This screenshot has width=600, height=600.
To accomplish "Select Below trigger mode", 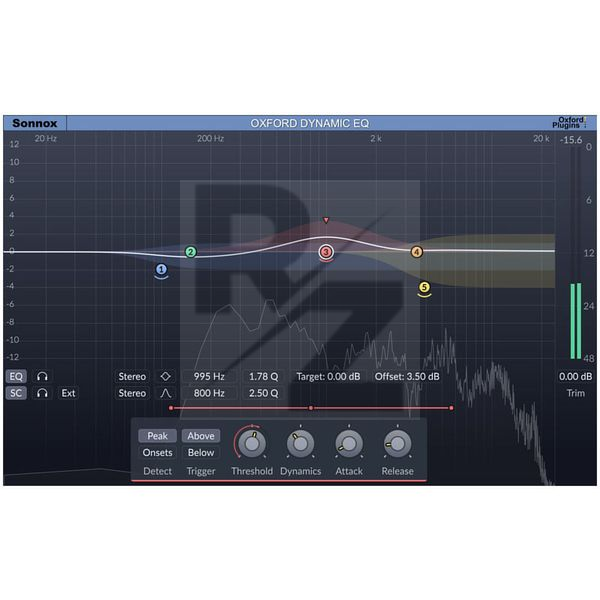I will click(201, 453).
